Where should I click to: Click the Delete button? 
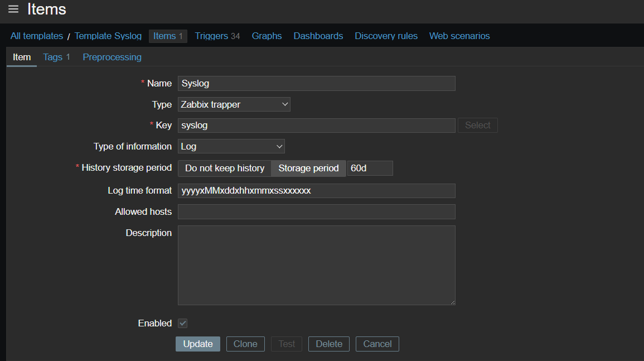pos(329,344)
